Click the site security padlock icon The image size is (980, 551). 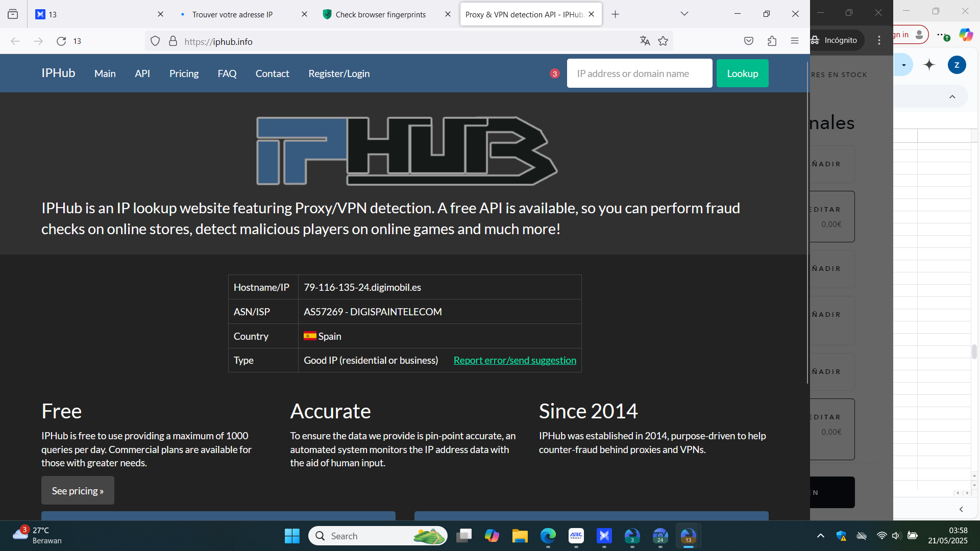click(173, 41)
